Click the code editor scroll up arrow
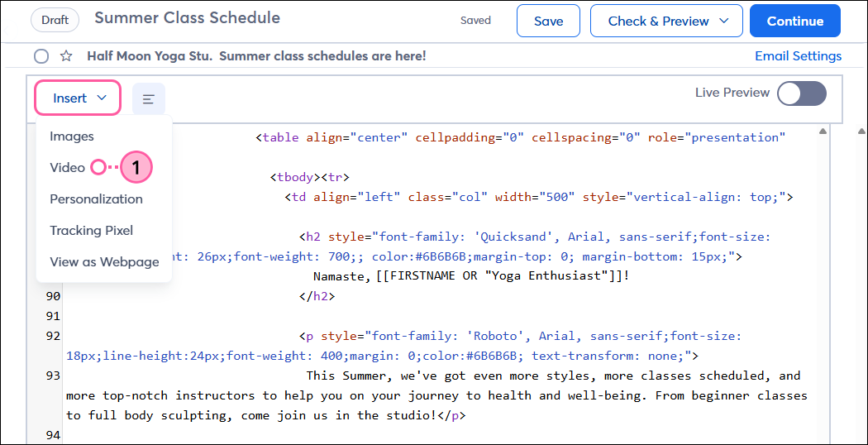 pos(823,132)
